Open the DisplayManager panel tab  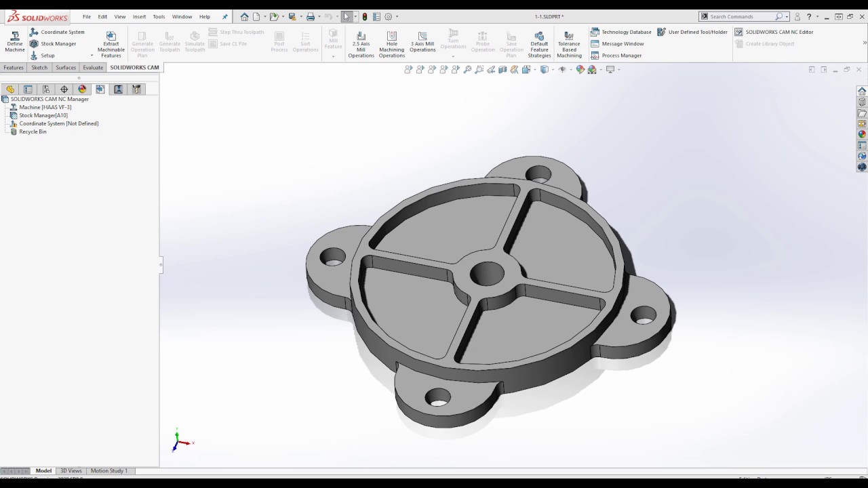[x=83, y=89]
